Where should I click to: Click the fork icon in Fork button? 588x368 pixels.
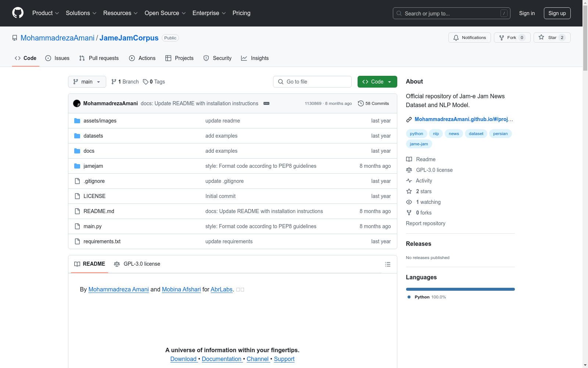point(502,38)
